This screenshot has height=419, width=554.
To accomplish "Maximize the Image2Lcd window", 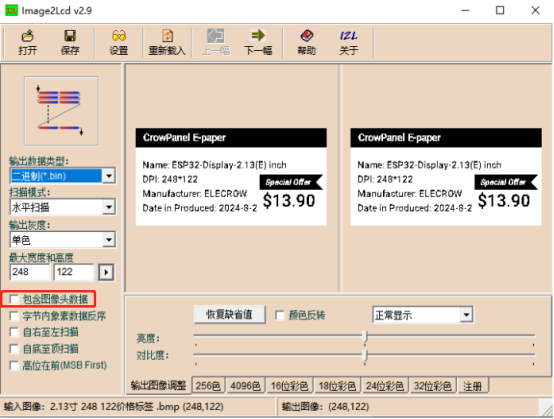I will click(x=500, y=11).
